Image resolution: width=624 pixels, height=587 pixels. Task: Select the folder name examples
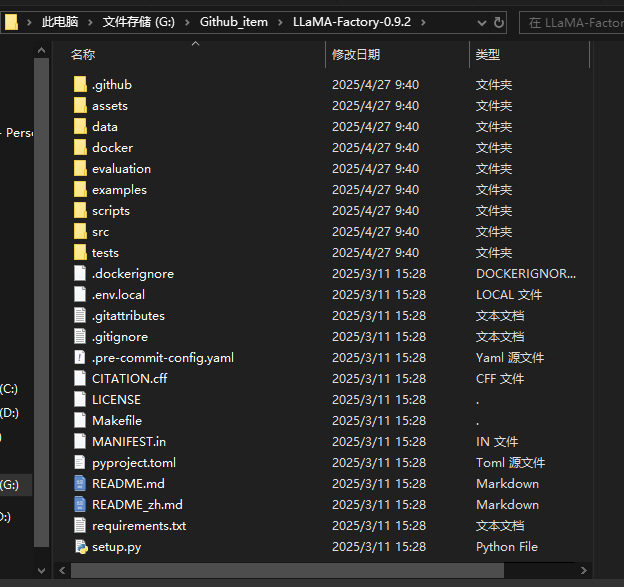click(119, 190)
